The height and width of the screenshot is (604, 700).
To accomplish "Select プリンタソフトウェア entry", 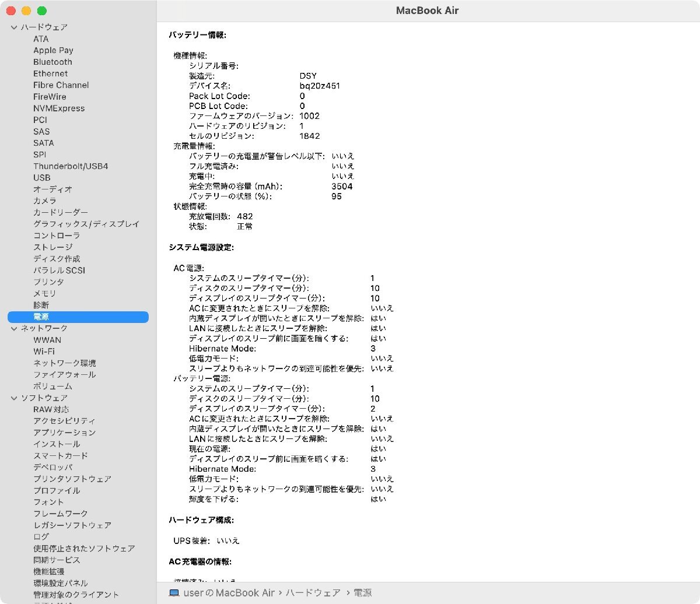I will click(x=72, y=479).
